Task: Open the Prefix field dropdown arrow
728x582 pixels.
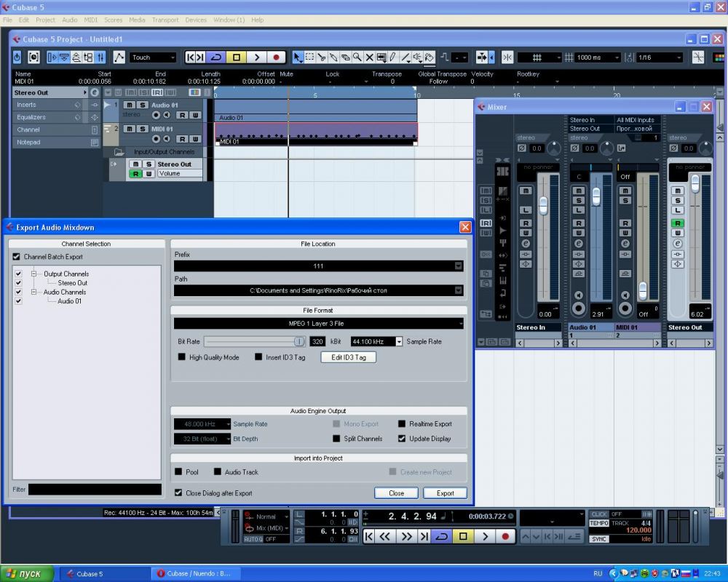Action: pyautogui.click(x=458, y=266)
